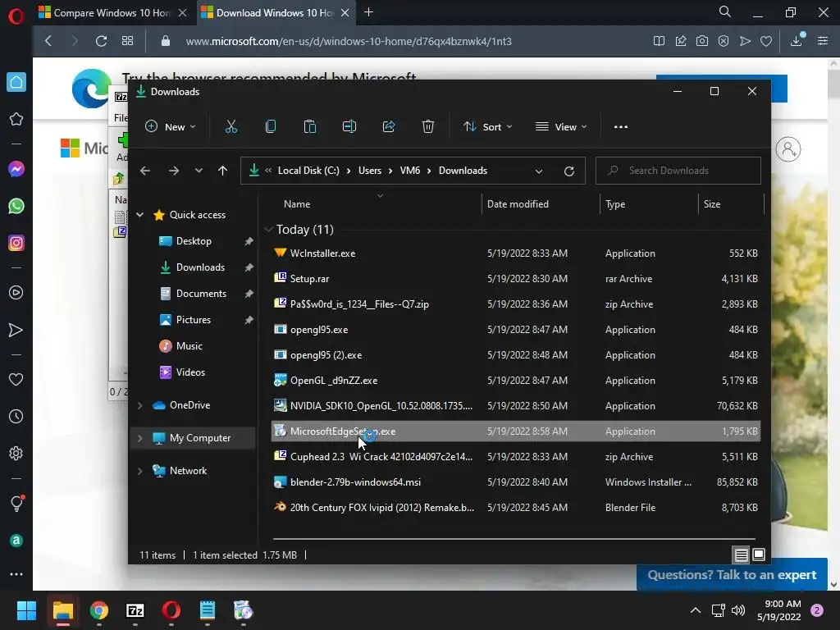Open Opera settings gear in sidebar
Screen dimensions: 840x630
[16, 453]
